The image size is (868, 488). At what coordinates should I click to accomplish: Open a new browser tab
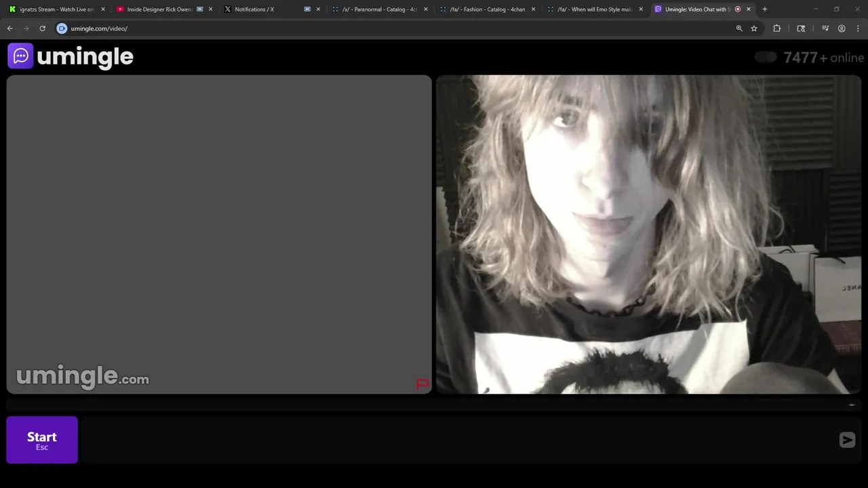(765, 9)
